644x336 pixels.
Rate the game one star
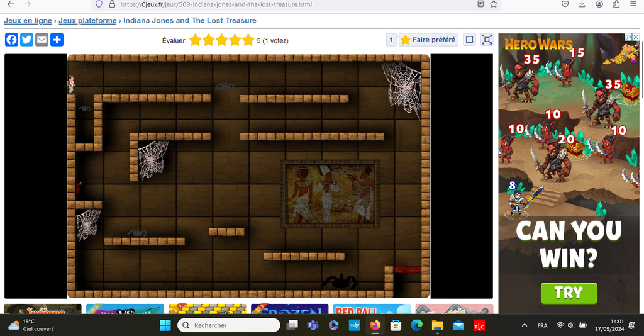[x=196, y=40]
